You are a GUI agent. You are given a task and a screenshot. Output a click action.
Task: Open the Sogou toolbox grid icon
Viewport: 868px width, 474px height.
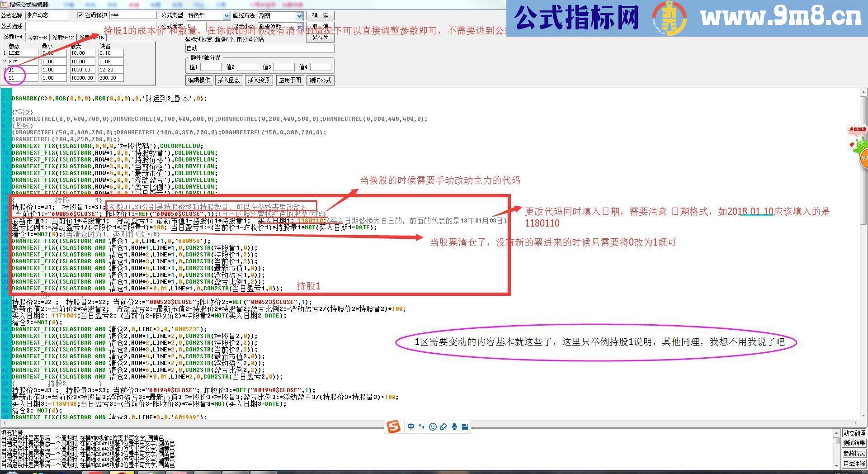coord(465,427)
